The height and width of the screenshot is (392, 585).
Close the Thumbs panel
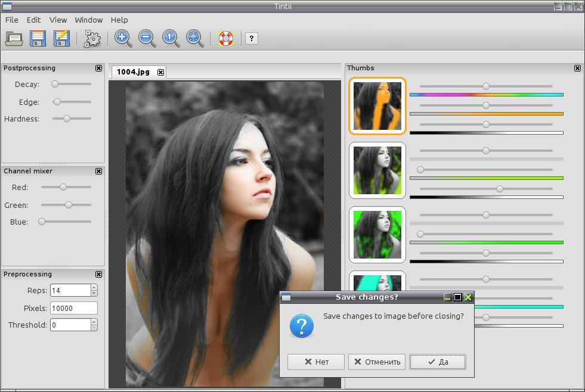[x=577, y=68]
